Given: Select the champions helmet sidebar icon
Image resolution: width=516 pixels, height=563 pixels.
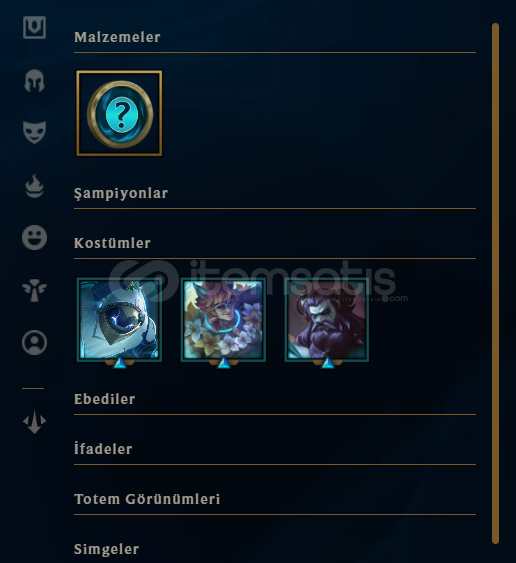Looking at the screenshot, I should (34, 80).
